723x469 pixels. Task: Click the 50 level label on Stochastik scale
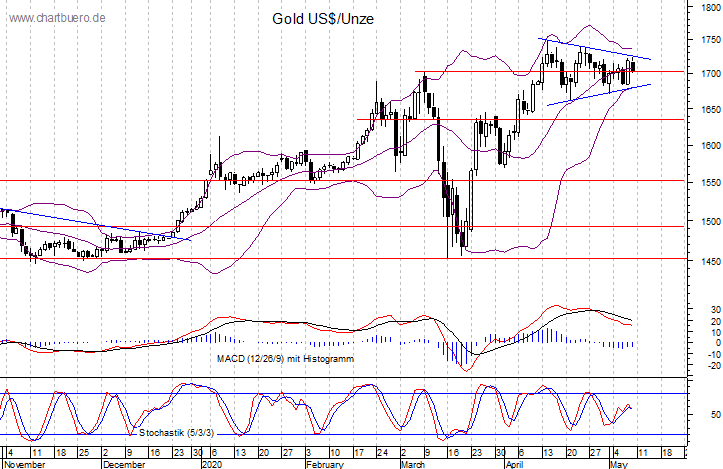[x=716, y=415]
